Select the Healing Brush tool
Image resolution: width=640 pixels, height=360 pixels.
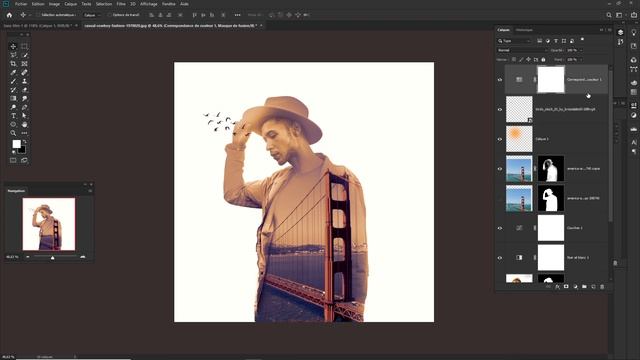pyautogui.click(x=24, y=72)
